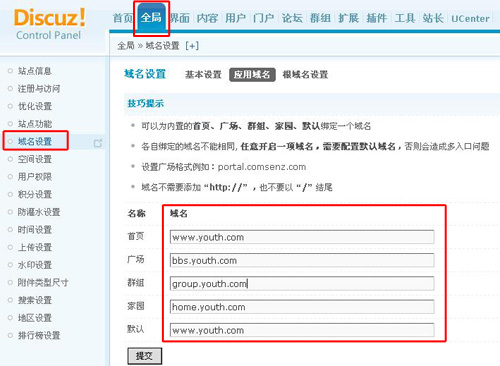500x366 pixels.
Task: Open 站点功能 sidebar item
Action: (35, 124)
